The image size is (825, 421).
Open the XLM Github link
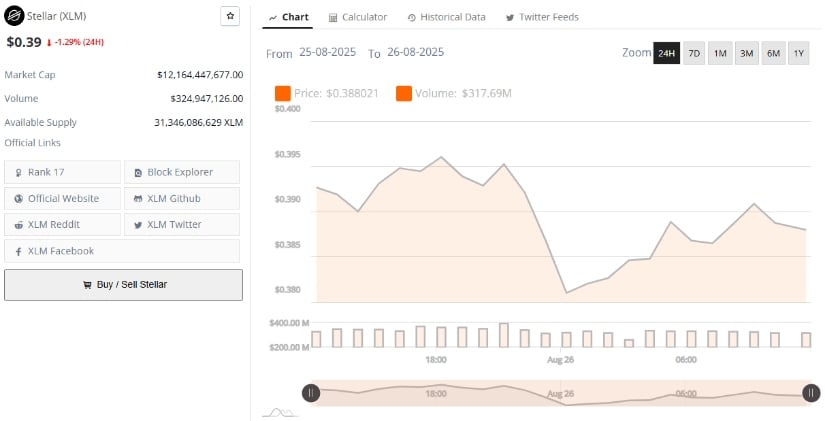click(x=182, y=198)
